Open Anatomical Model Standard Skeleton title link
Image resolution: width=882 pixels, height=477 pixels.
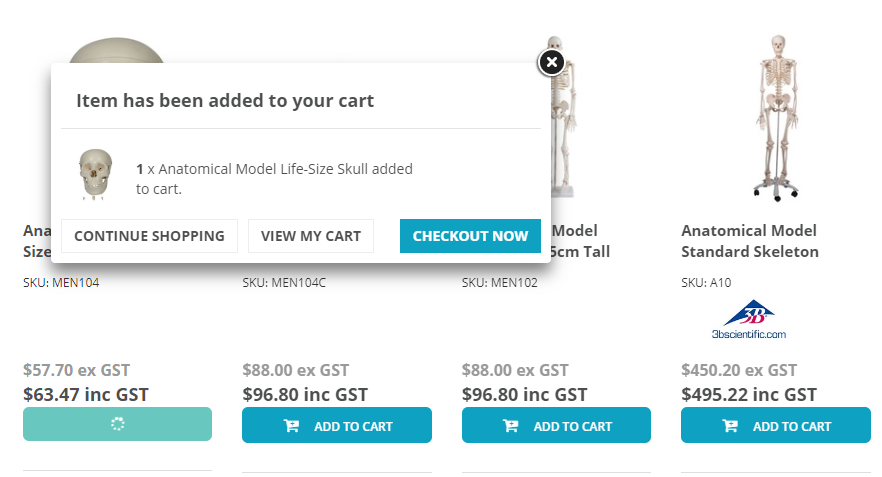(750, 241)
